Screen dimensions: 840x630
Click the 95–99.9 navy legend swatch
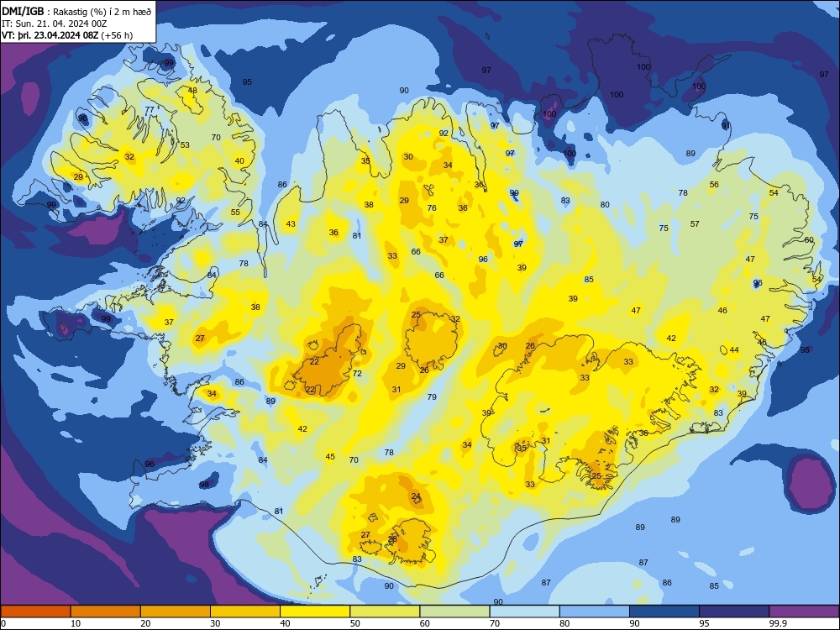coord(734,612)
